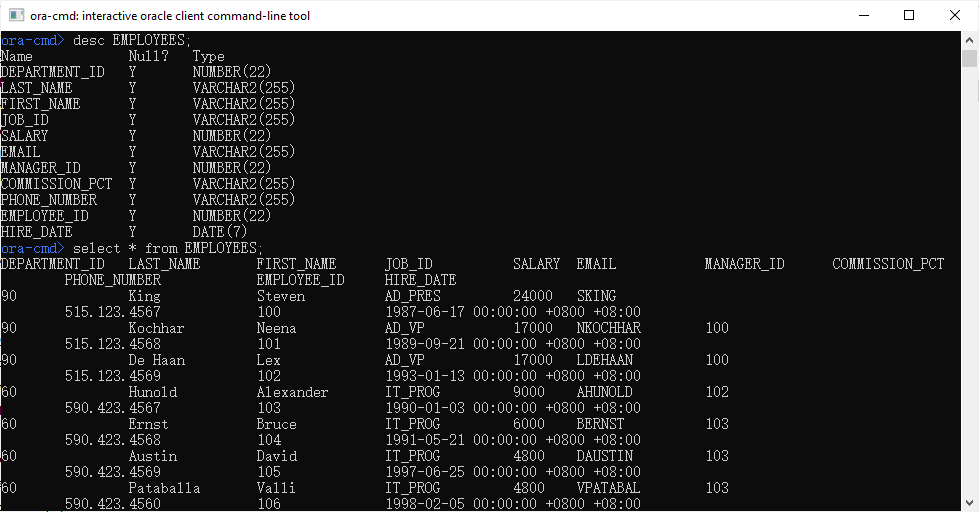This screenshot has width=979, height=512.
Task: Close the ora-cmd command-line tool window
Action: [955, 16]
